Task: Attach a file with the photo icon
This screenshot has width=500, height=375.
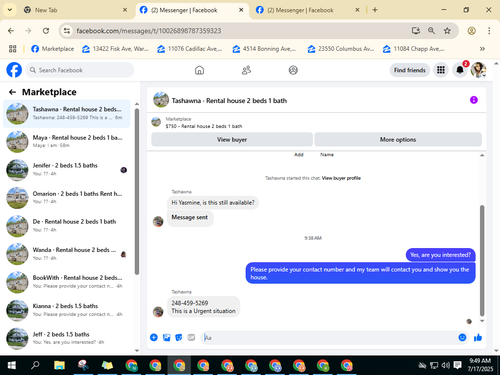Action: pyautogui.click(x=166, y=337)
